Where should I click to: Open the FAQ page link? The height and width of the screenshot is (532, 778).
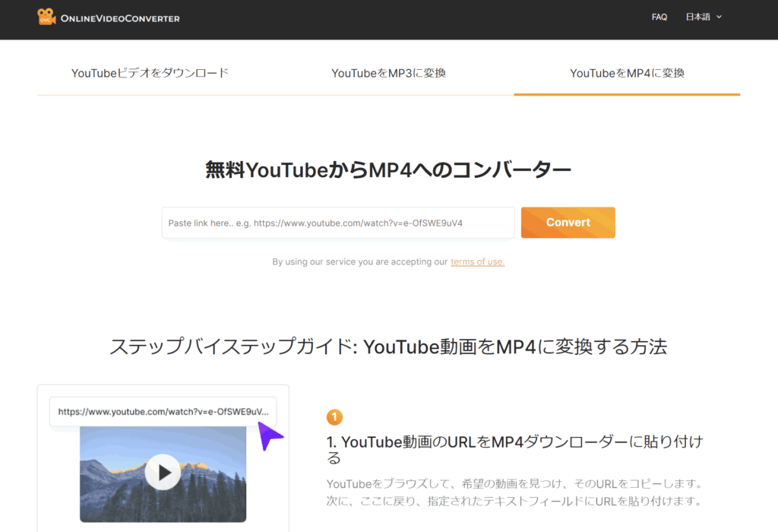pyautogui.click(x=659, y=17)
